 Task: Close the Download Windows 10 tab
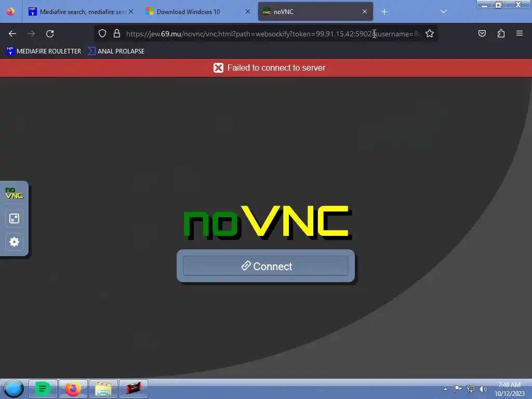248,11
